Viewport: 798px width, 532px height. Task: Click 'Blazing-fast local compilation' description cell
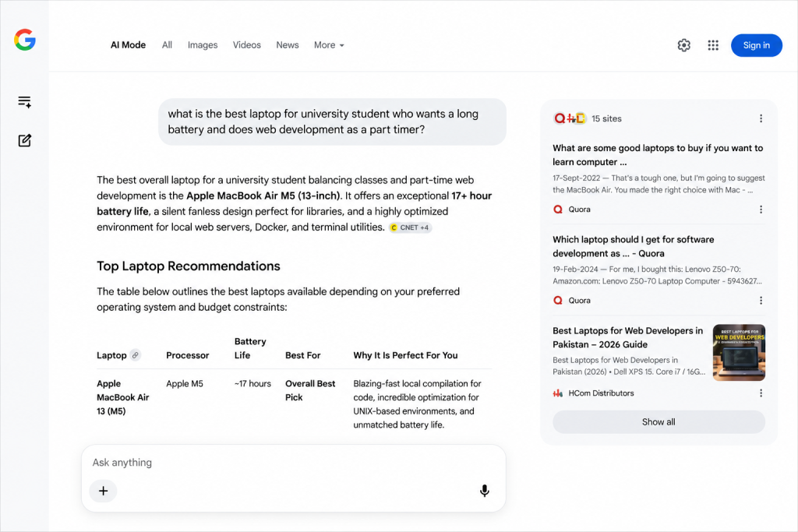[417, 404]
